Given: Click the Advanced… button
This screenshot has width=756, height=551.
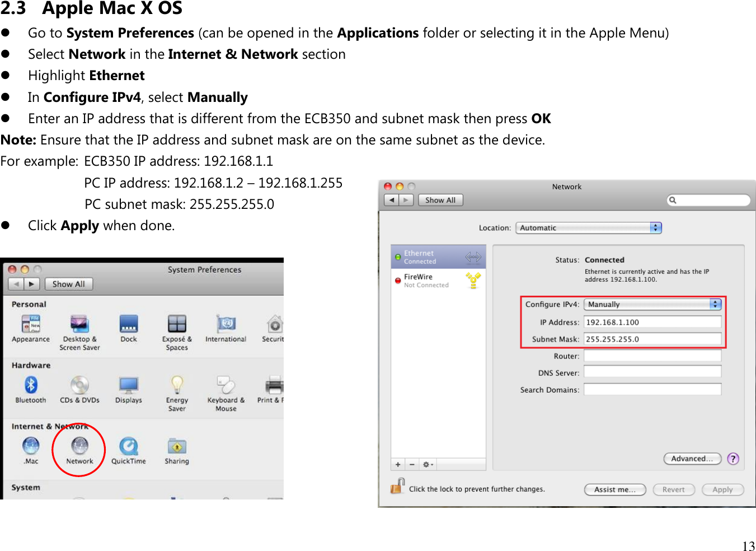Looking at the screenshot, I should [x=692, y=459].
